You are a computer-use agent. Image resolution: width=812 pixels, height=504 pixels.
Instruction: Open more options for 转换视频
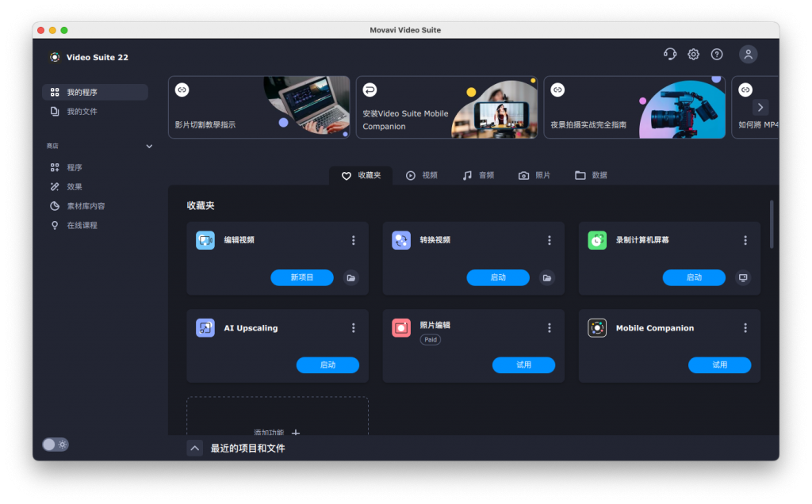click(550, 240)
